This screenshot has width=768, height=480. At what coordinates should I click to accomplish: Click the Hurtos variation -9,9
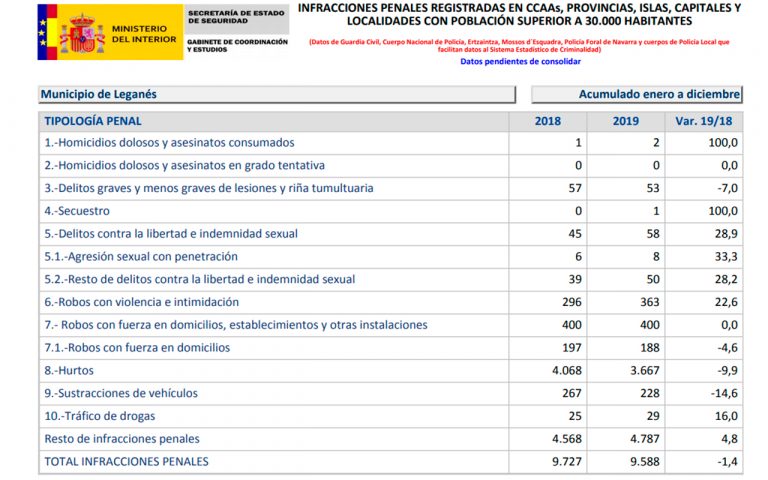728,371
